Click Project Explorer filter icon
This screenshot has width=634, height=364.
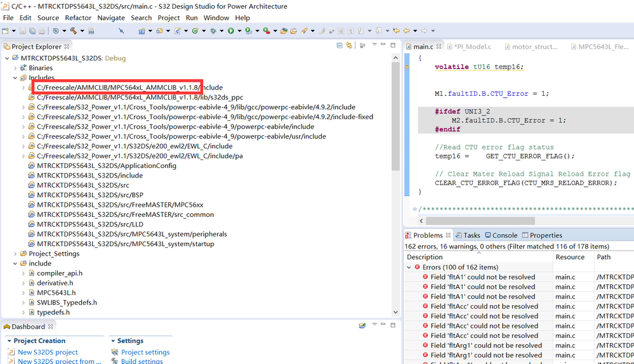point(362,45)
